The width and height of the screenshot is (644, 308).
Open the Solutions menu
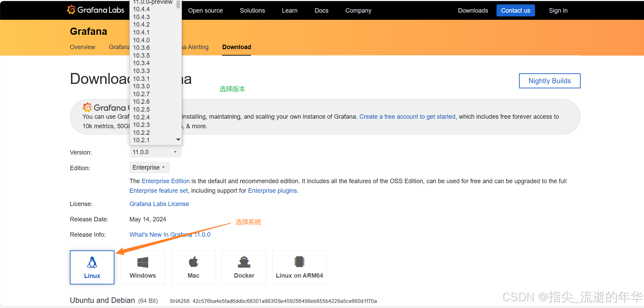[252, 11]
